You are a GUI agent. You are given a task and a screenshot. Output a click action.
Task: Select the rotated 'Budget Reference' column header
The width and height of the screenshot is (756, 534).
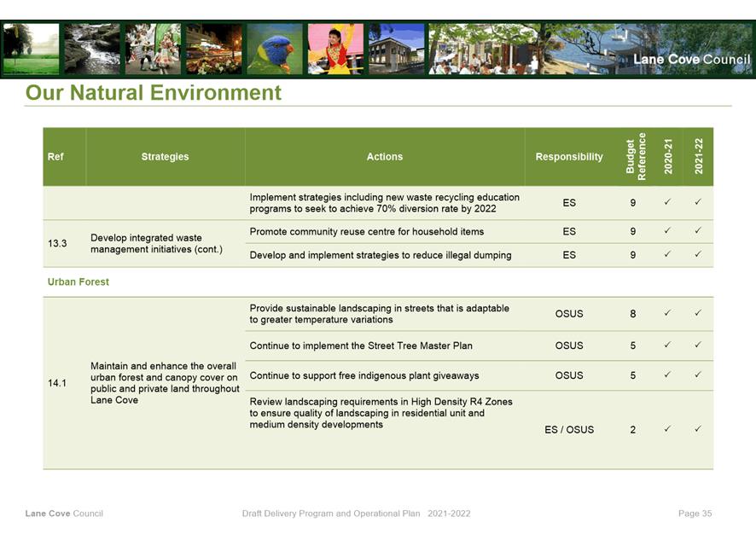(636, 157)
